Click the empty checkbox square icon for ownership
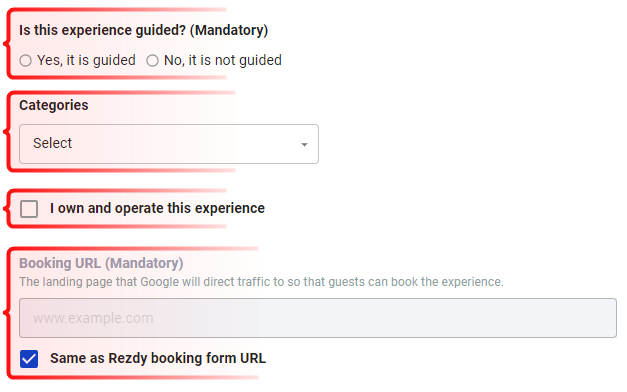Image resolution: width=627 pixels, height=392 pixels. tap(29, 209)
